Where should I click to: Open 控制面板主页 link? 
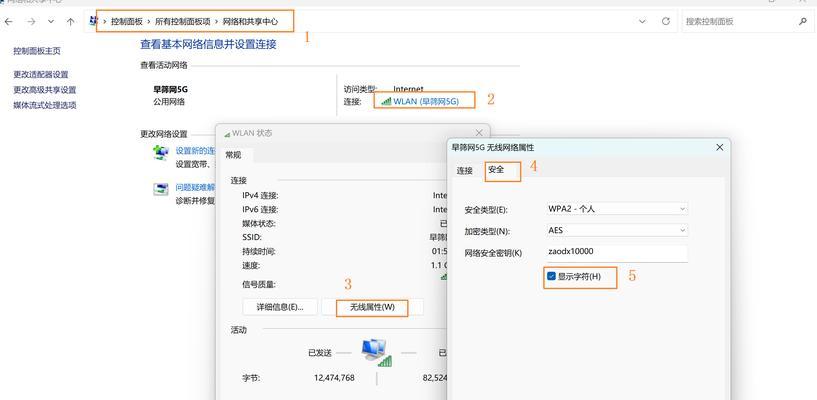point(37,51)
